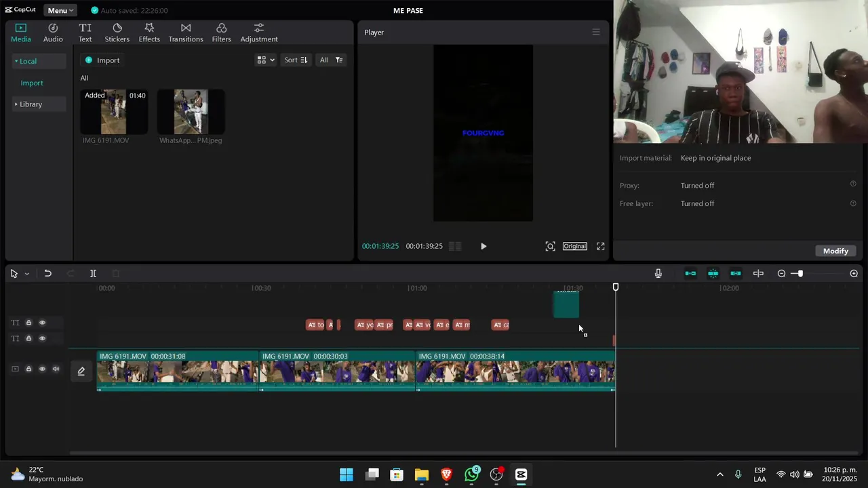The height and width of the screenshot is (488, 868).
Task: Open the Effects tab
Action: [x=149, y=33]
